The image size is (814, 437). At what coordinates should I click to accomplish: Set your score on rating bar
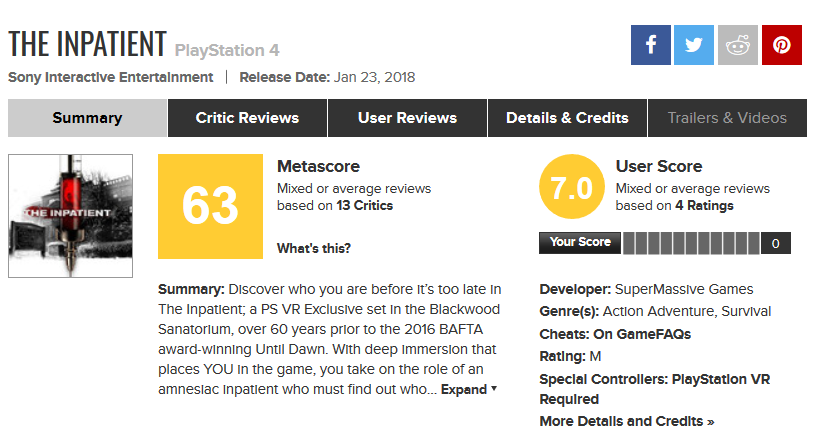click(x=691, y=243)
